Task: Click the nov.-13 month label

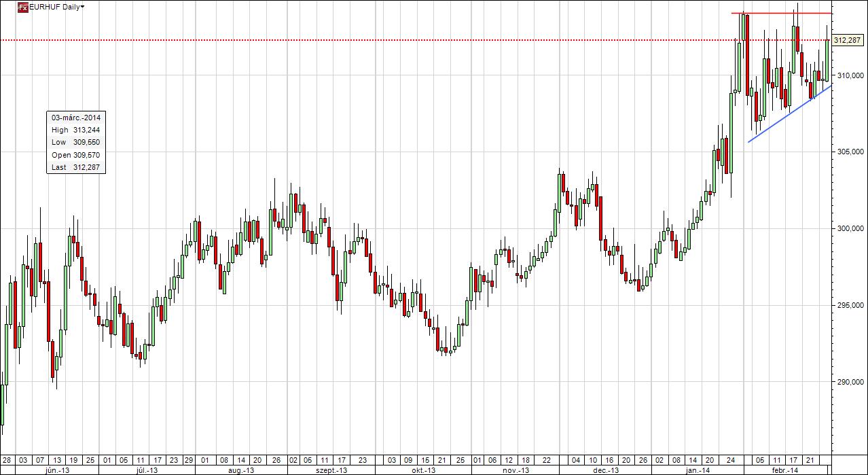Action: coord(516,470)
